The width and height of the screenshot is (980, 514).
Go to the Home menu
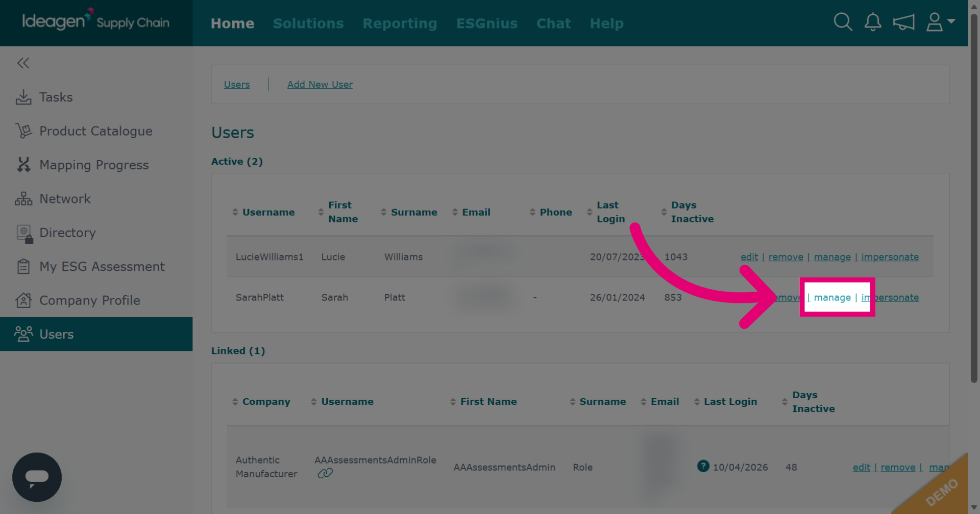[x=232, y=23]
